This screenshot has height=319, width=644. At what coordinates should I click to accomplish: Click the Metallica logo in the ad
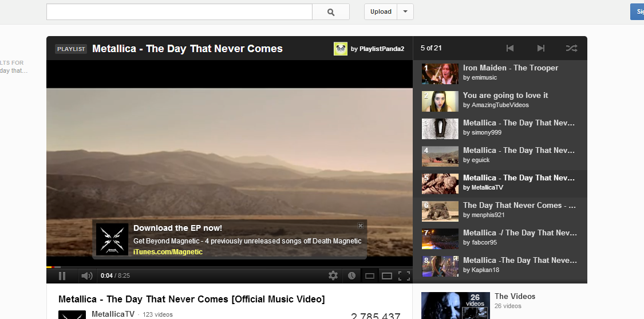112,239
